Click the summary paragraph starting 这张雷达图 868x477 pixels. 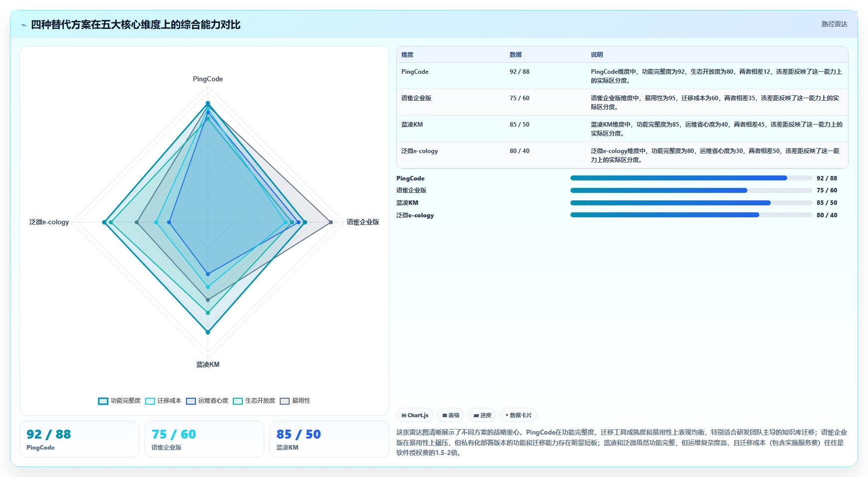click(x=622, y=443)
